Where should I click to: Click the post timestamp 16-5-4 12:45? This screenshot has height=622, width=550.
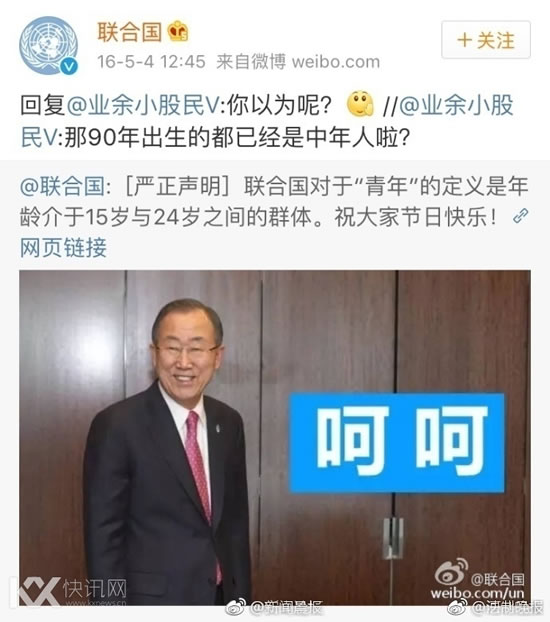click(x=151, y=61)
